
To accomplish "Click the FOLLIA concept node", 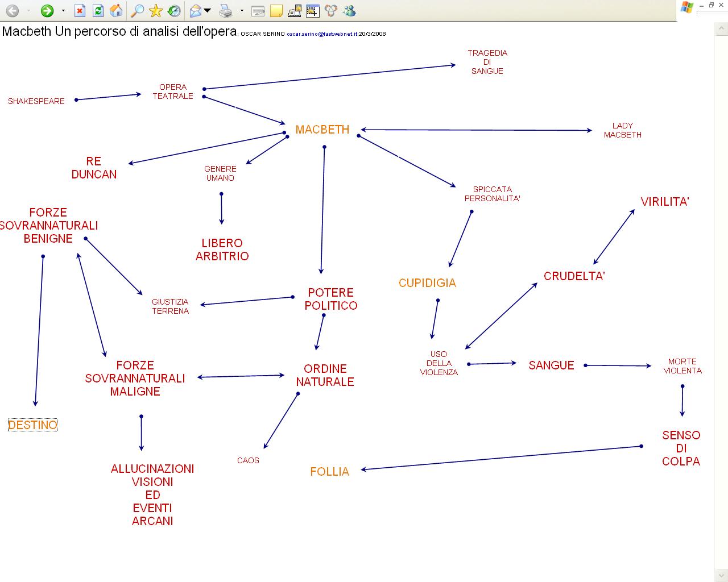I will tap(329, 472).
